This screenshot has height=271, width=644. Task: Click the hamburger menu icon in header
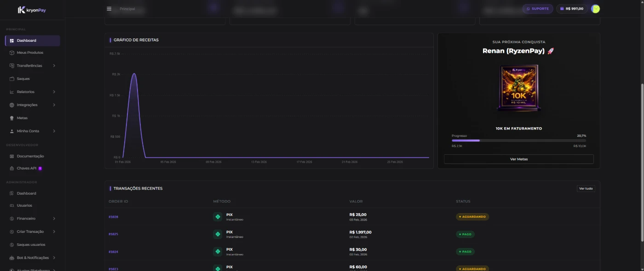pos(109,9)
